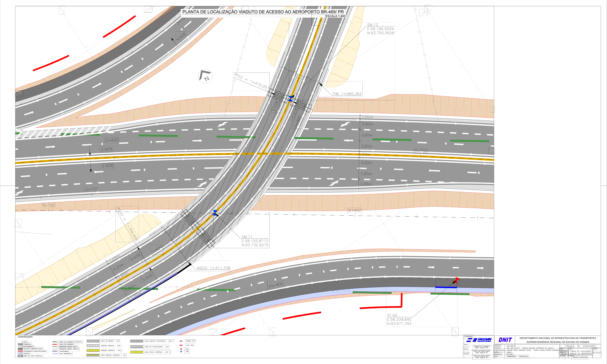Click the CICLOVIA COMPARTILHADA dark gray swatch
The height and width of the screenshot is (364, 607).
pos(20,349)
